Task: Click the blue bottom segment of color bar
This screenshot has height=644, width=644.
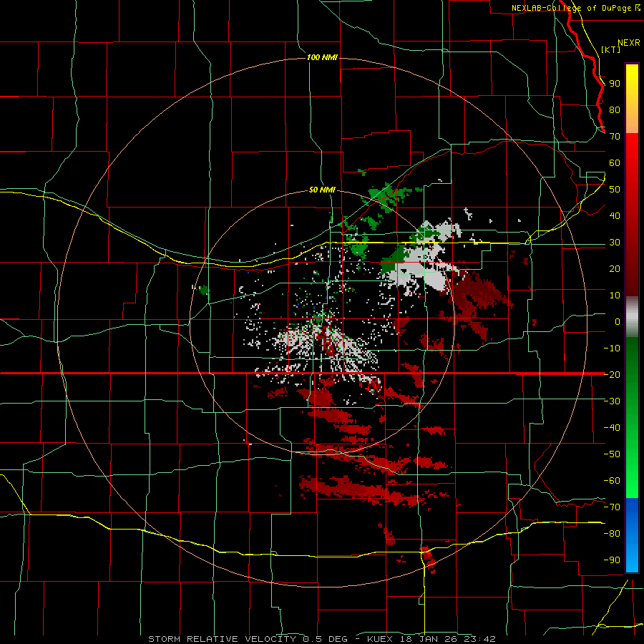Action: click(632, 535)
